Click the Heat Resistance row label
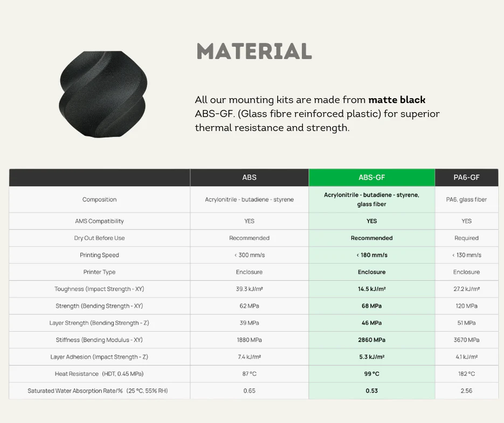This screenshot has width=504, height=423. point(99,374)
